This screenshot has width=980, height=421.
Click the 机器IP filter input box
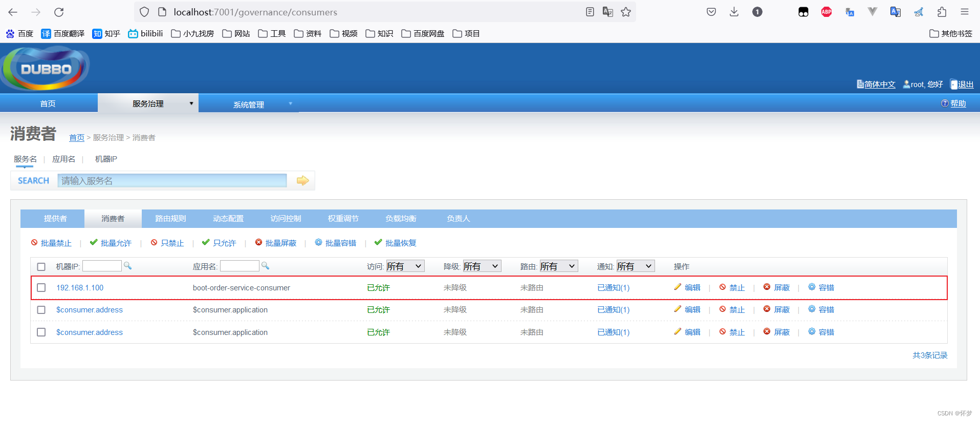coord(102,266)
